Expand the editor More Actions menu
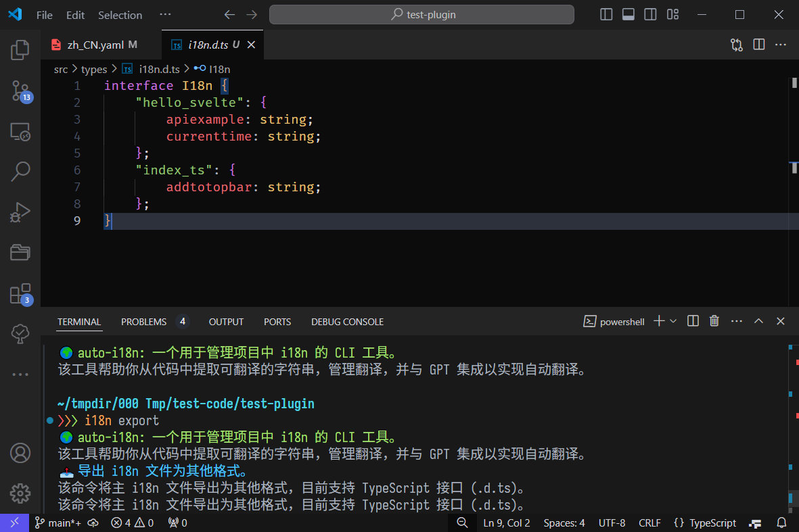Viewport: 799px width, 532px height. (x=781, y=45)
